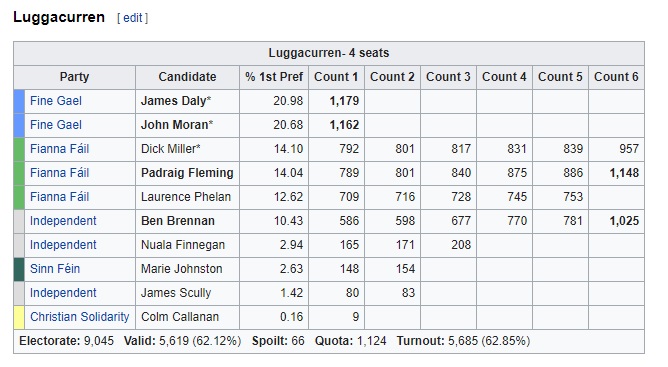This screenshot has height=367, width=668.
Task: Open the Christian Solidarity party link
Action: point(80,317)
